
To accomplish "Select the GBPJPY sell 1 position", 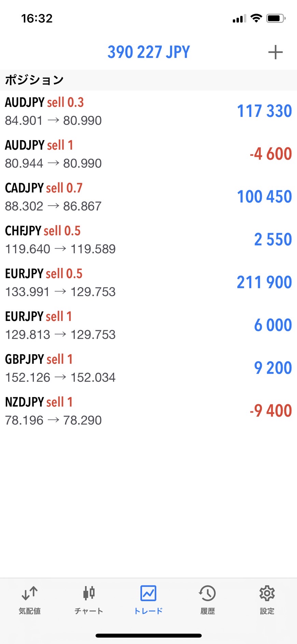I will coord(148,368).
